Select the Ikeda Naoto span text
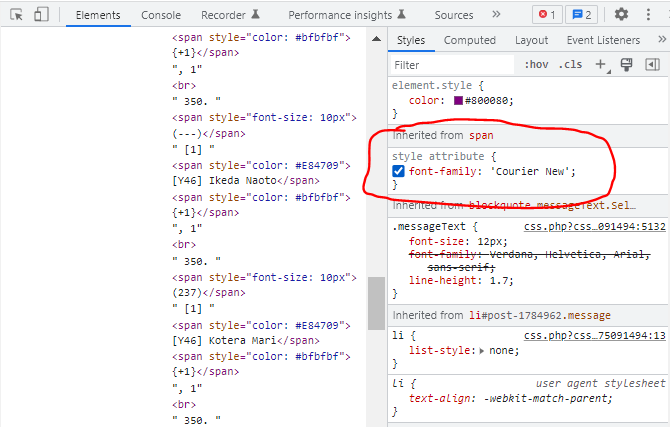The image size is (670, 427). point(225,181)
